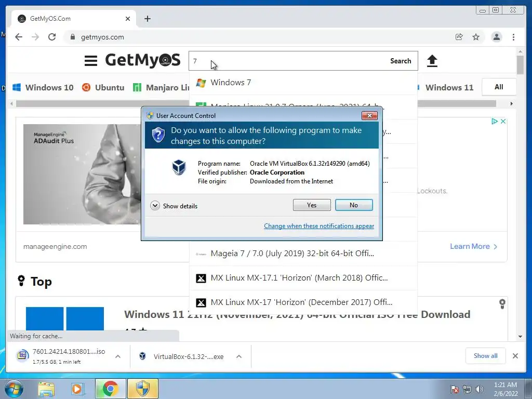Click the upload arrow icon
Screen dimensions: 532x399
click(x=432, y=61)
